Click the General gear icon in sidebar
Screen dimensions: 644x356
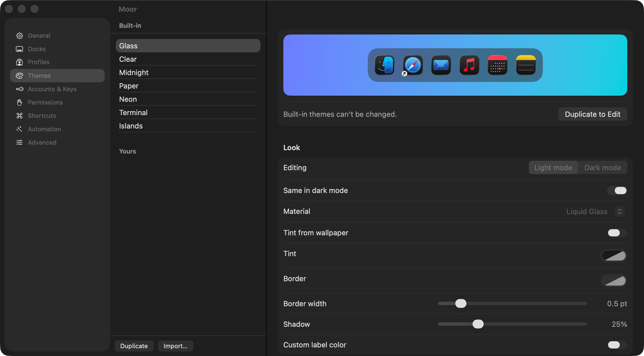point(19,36)
